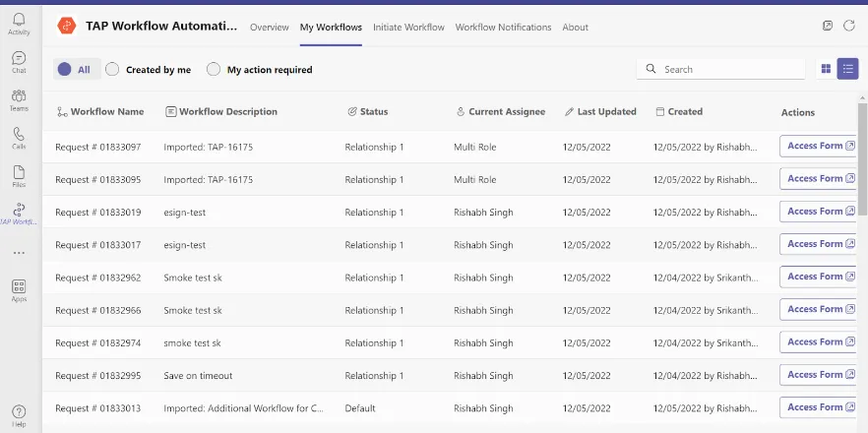Viewport: 868px width, 433px height.
Task: Access Form for Request # 01832962
Action: tap(819, 277)
